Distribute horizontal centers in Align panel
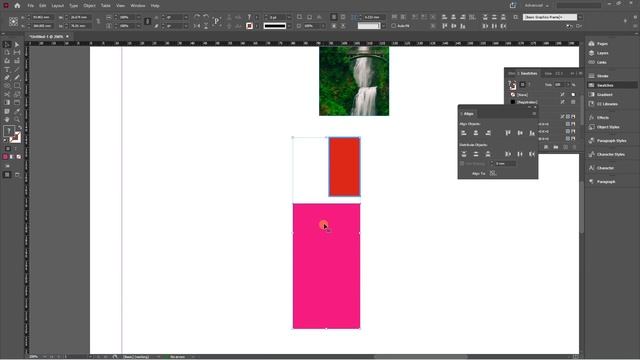The width and height of the screenshot is (640, 360). tap(520, 154)
